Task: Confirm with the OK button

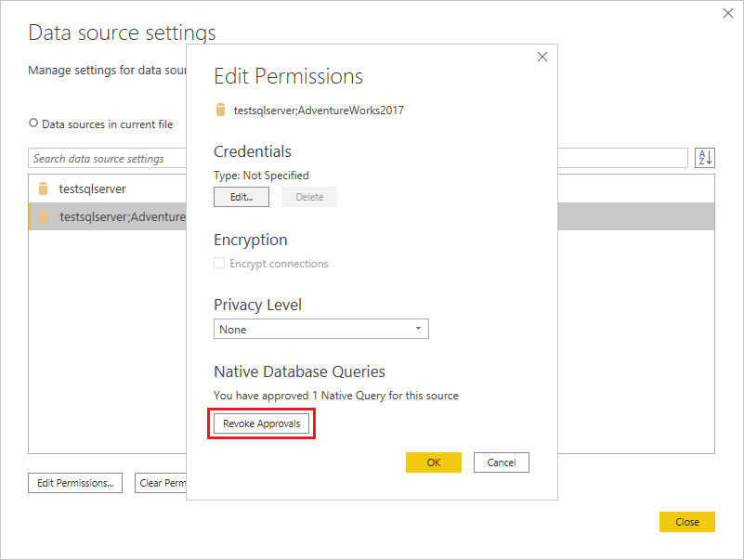Action: [433, 462]
